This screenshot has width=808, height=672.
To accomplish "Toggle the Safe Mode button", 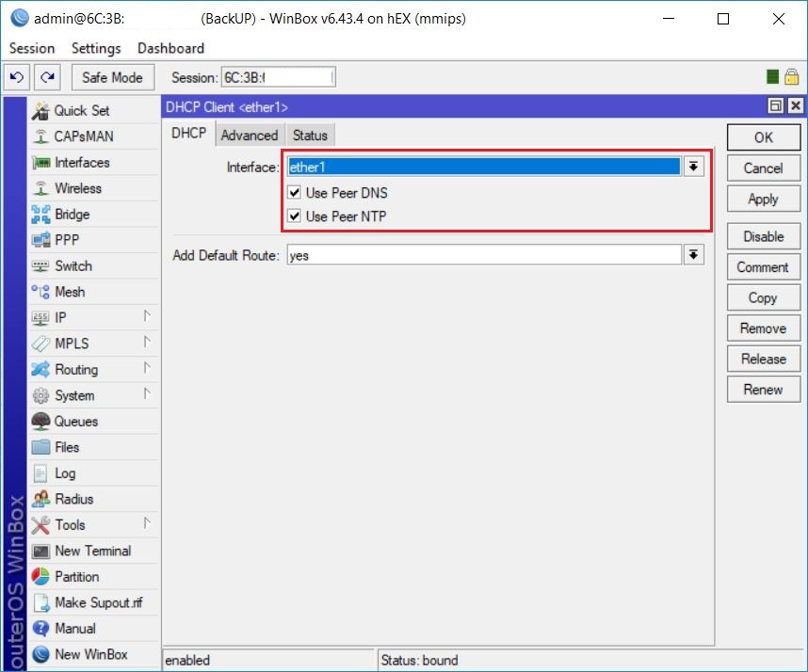I will click(x=113, y=77).
